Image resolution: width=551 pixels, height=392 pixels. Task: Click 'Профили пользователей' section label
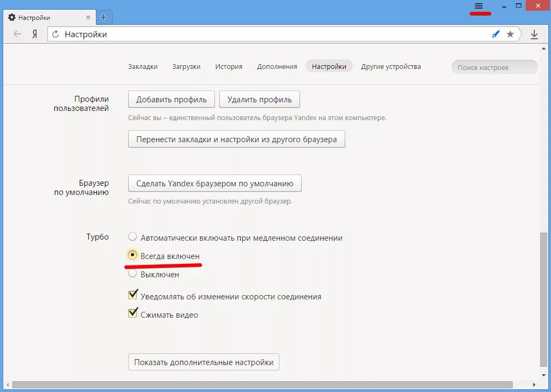81,103
